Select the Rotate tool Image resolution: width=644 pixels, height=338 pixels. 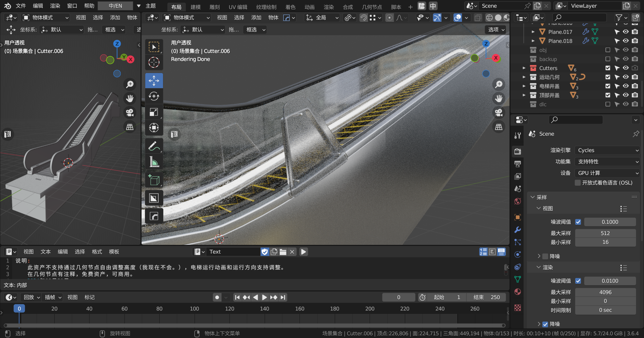tap(154, 96)
